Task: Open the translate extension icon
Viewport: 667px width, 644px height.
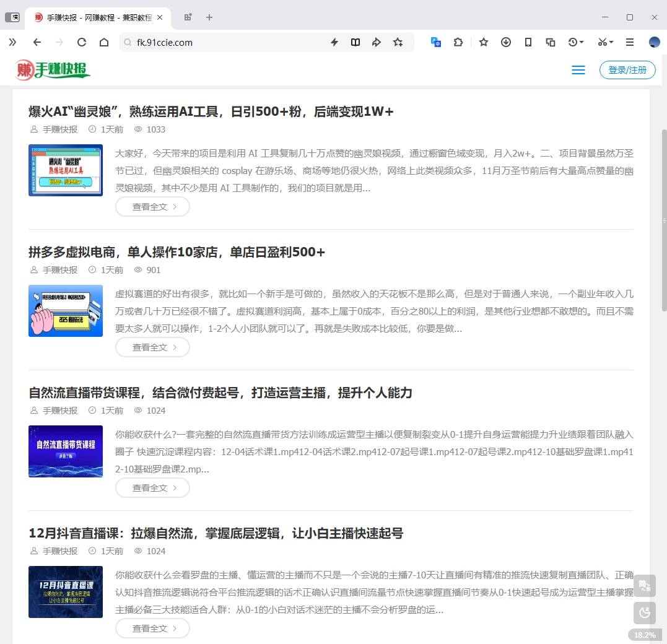Action: click(x=436, y=42)
